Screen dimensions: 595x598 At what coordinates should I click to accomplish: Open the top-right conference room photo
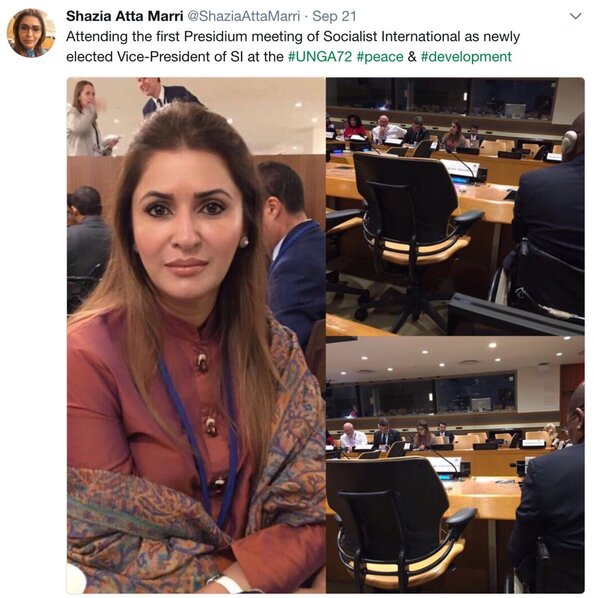[x=455, y=206]
